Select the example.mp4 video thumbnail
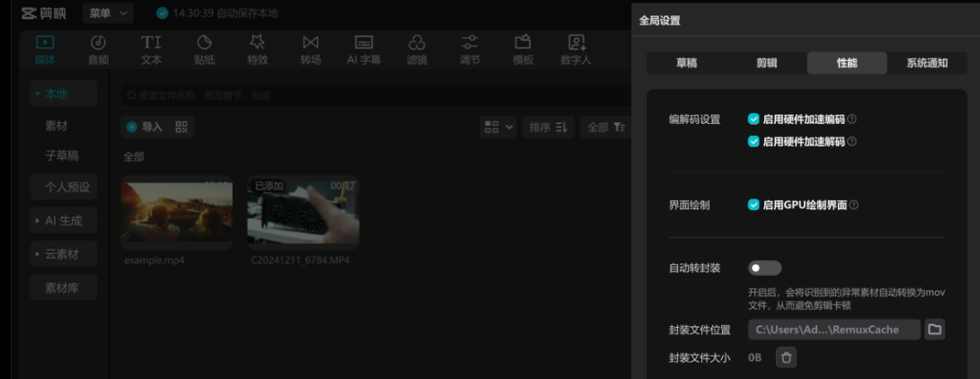Viewport: 980px width, 379px height. (176, 211)
